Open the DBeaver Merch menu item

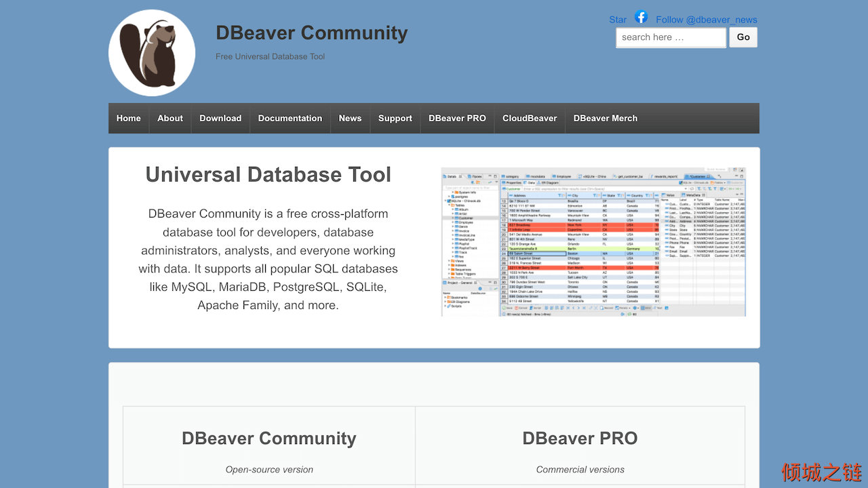[606, 118]
